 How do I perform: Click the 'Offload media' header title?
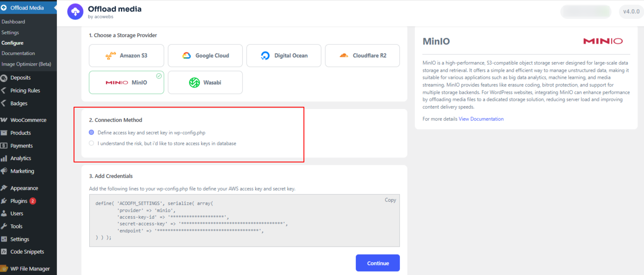pyautogui.click(x=115, y=9)
